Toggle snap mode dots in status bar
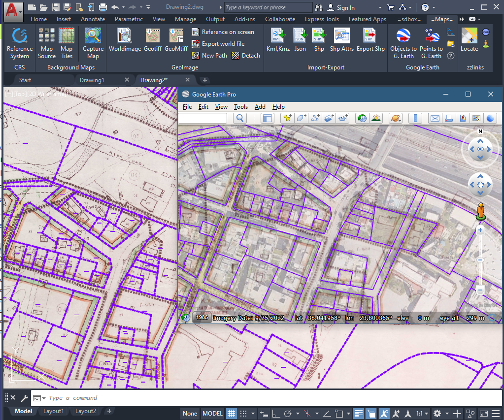Viewport: 504px width, 420px height. click(x=244, y=413)
